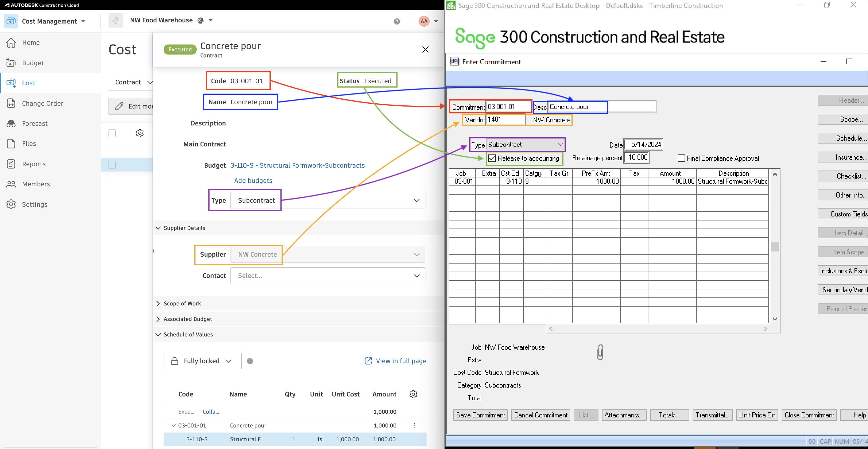Click Close Commitment button
Viewport: 868px width, 449px height.
(x=809, y=415)
